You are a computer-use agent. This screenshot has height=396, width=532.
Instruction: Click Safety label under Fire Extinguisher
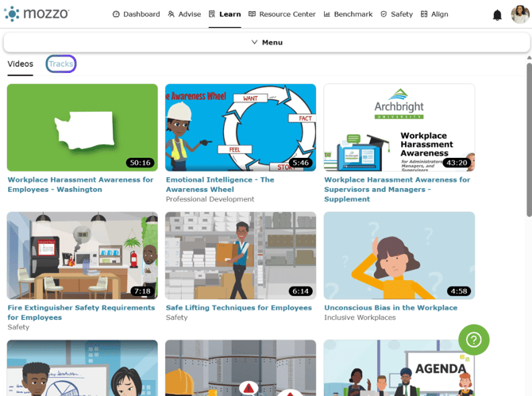(x=18, y=327)
